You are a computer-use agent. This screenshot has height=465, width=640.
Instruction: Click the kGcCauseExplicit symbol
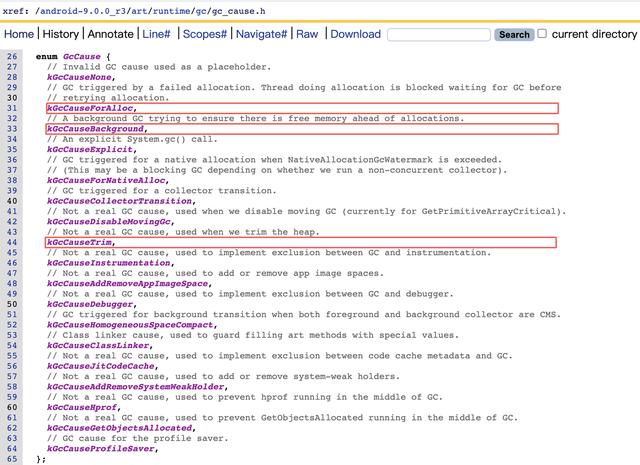(x=90, y=149)
